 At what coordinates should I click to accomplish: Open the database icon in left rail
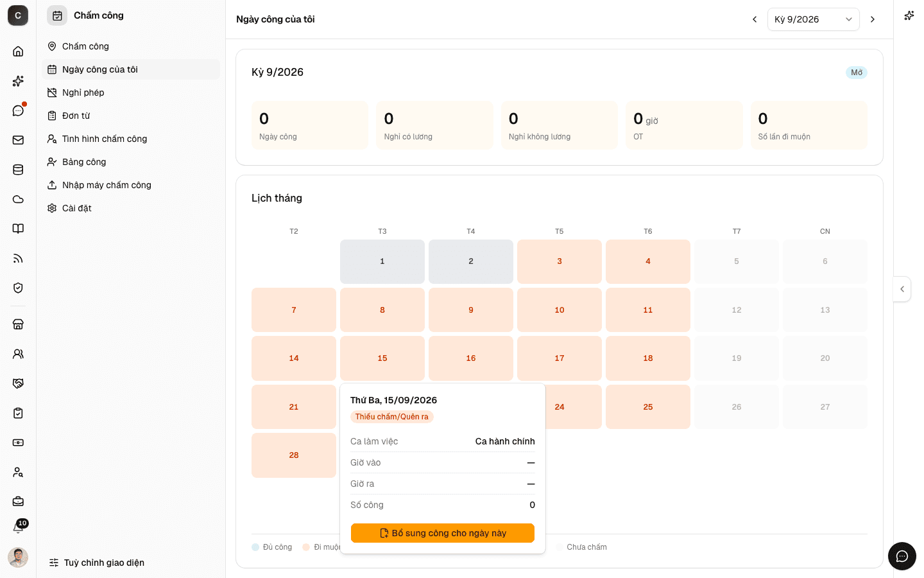point(18,170)
